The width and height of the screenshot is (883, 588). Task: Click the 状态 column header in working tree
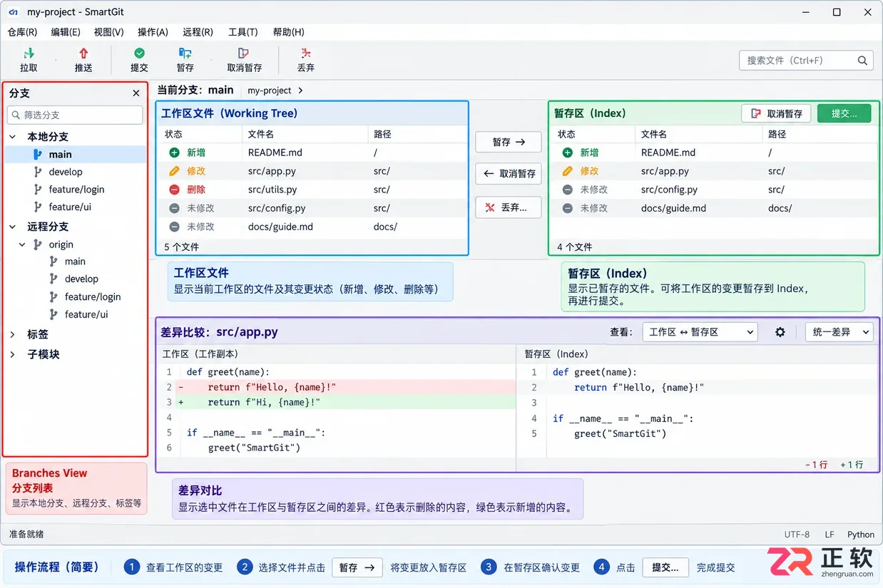pos(173,134)
